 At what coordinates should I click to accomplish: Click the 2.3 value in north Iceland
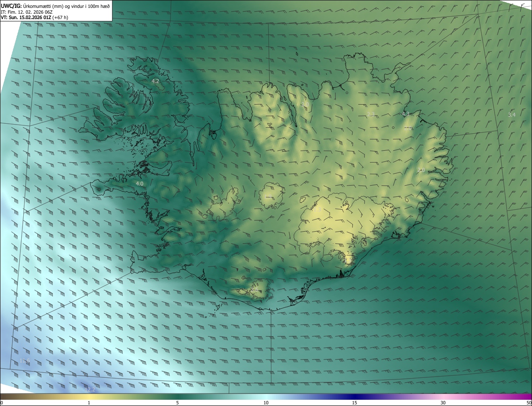coord(371,114)
